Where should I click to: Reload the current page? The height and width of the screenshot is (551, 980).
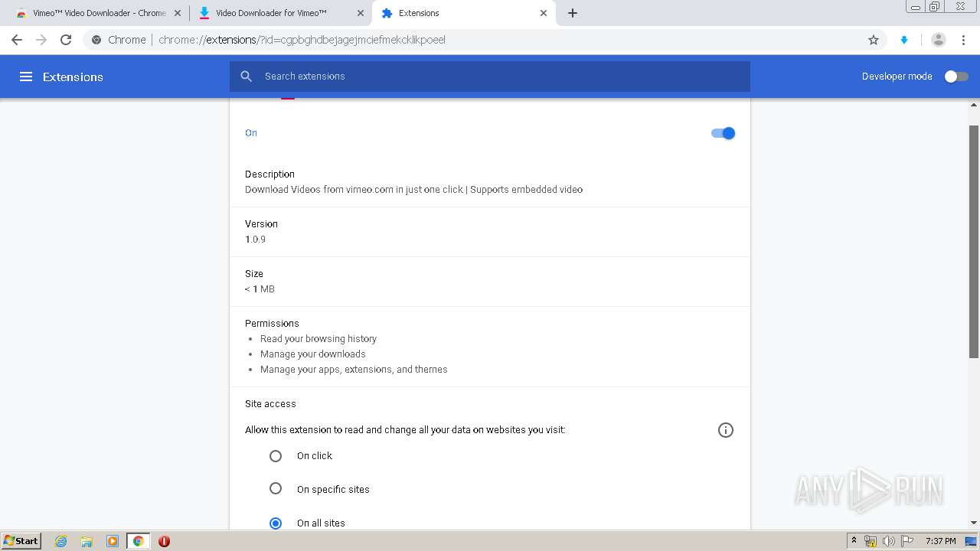[66, 40]
